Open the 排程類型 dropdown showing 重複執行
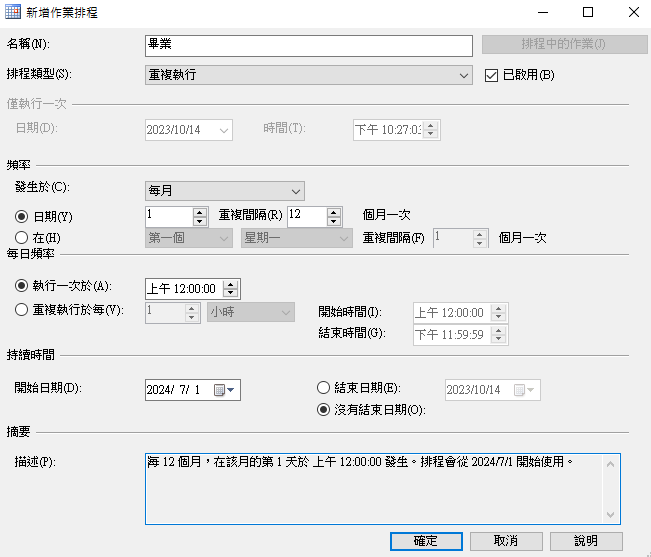Viewport: 651px width, 557px height. click(x=308, y=75)
